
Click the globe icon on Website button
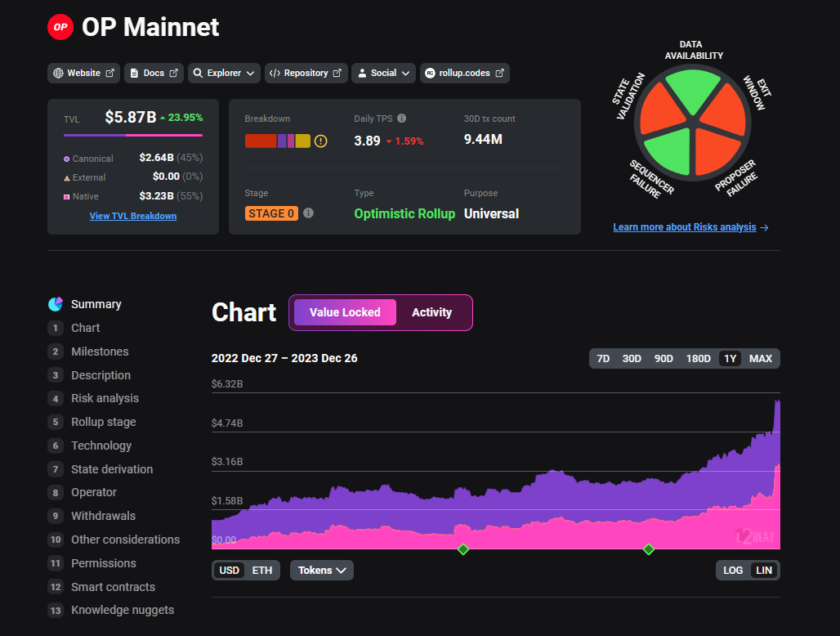coord(58,73)
